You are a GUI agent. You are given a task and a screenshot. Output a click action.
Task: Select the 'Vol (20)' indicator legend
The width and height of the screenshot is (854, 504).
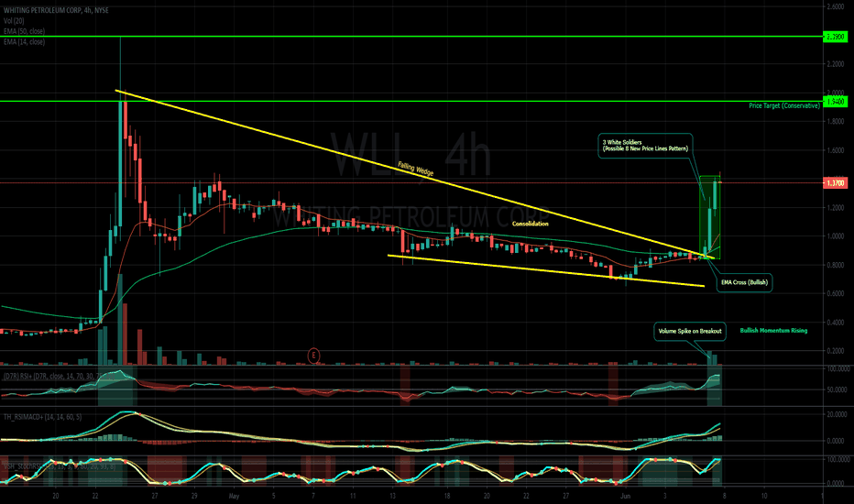pyautogui.click(x=16, y=21)
